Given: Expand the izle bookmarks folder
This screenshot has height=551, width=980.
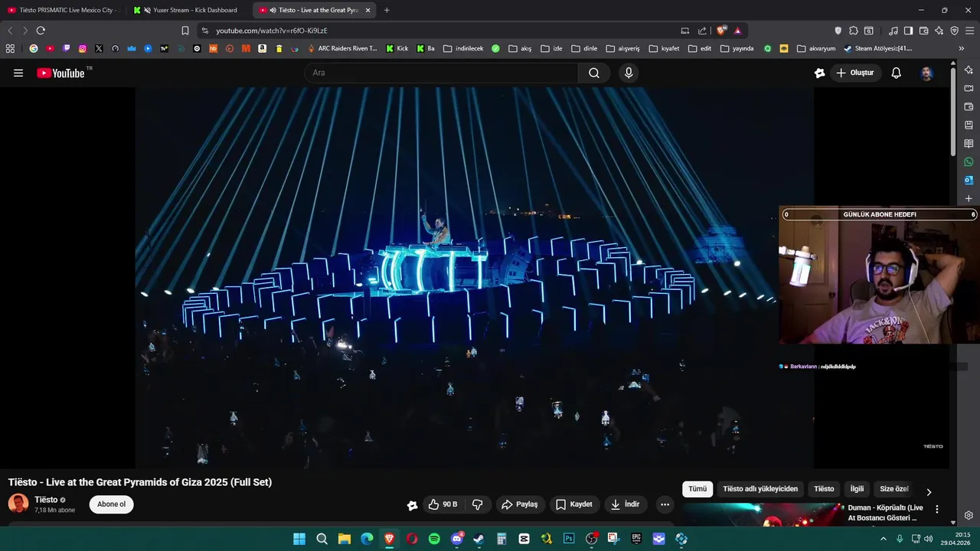Looking at the screenshot, I should pyautogui.click(x=551, y=48).
